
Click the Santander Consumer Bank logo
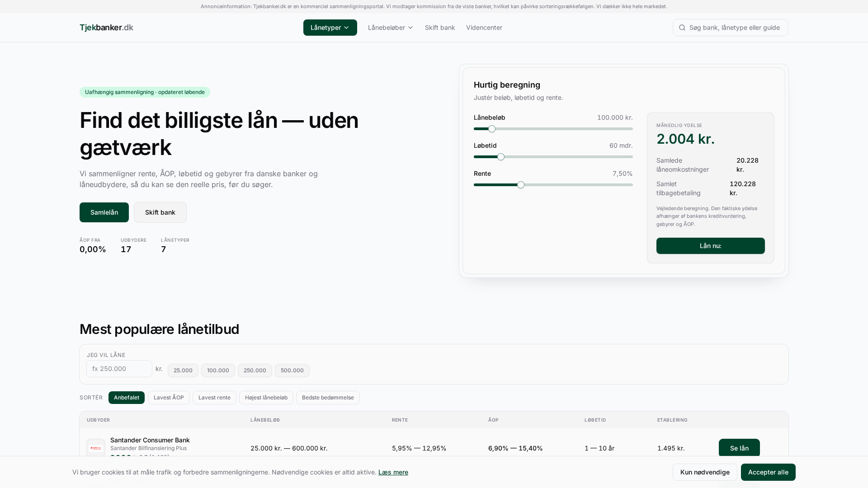pyautogui.click(x=96, y=448)
